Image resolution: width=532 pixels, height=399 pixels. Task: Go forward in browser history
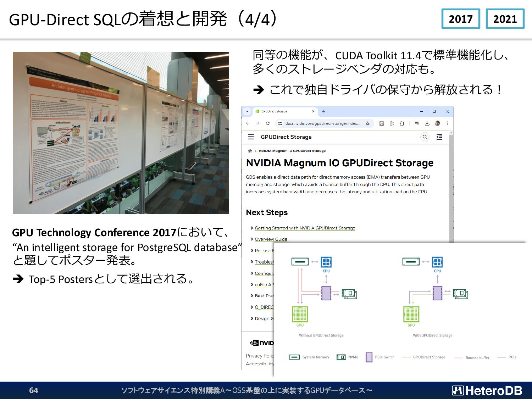point(257,123)
